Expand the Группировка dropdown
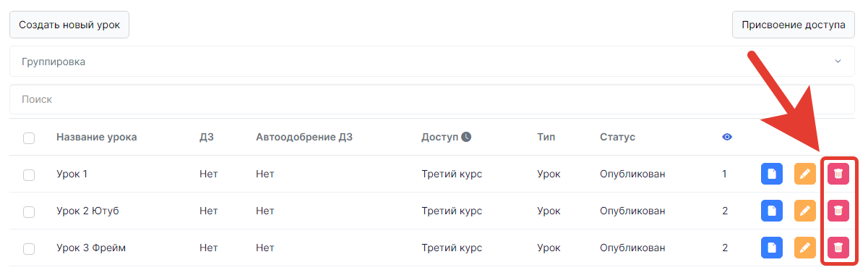The image size is (868, 278). pyautogui.click(x=432, y=62)
